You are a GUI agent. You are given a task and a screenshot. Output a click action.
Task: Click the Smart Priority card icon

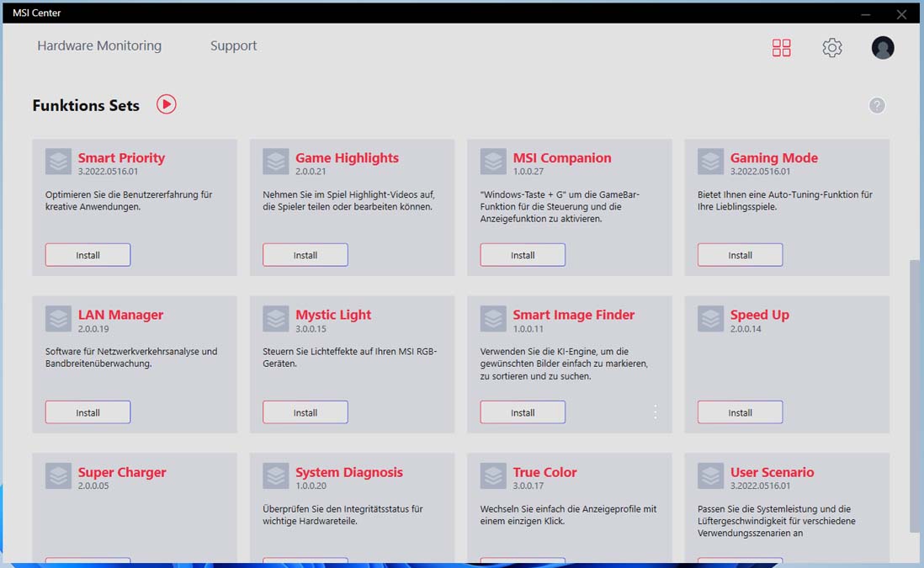click(x=58, y=162)
